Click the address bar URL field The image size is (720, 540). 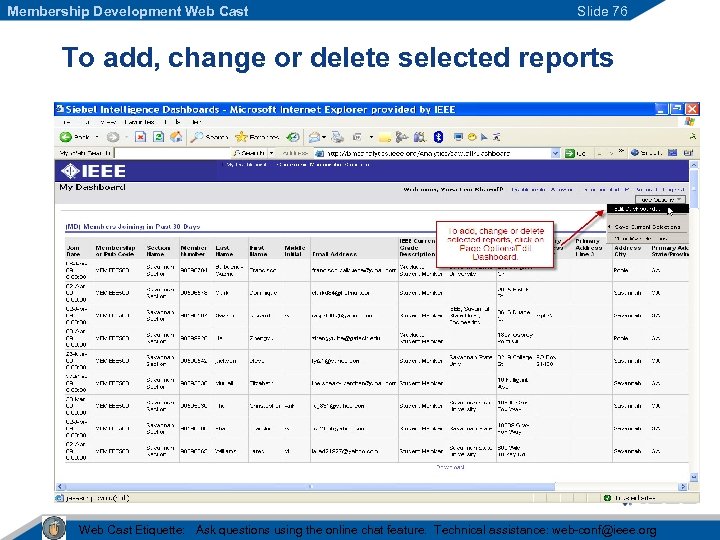click(437, 153)
